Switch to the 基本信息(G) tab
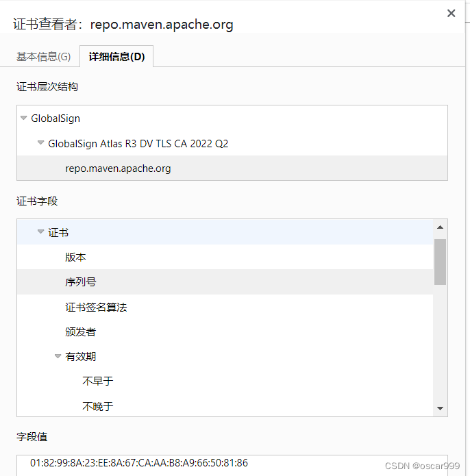This screenshot has height=476, width=470. 43,56
